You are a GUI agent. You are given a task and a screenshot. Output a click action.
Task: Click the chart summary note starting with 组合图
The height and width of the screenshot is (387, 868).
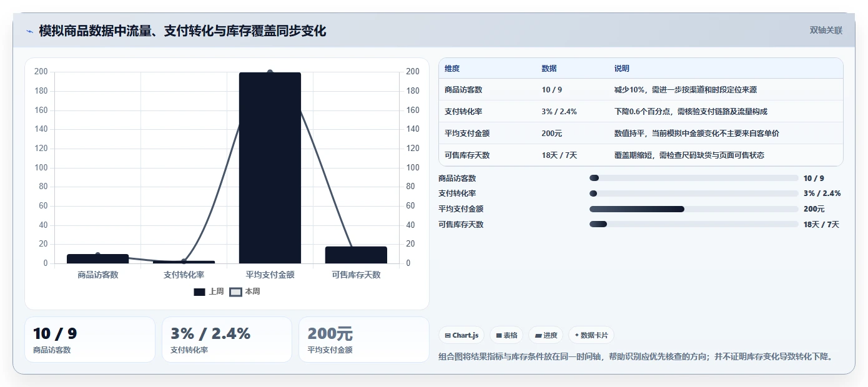[637, 357]
